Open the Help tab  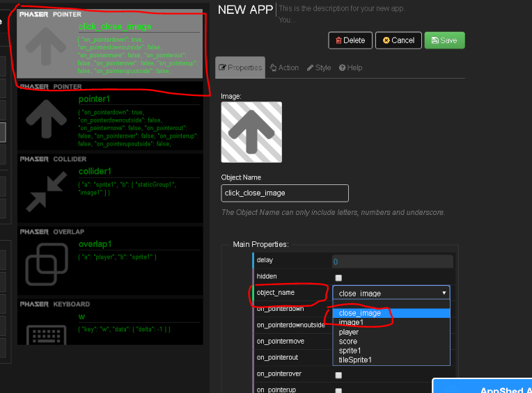tap(350, 67)
